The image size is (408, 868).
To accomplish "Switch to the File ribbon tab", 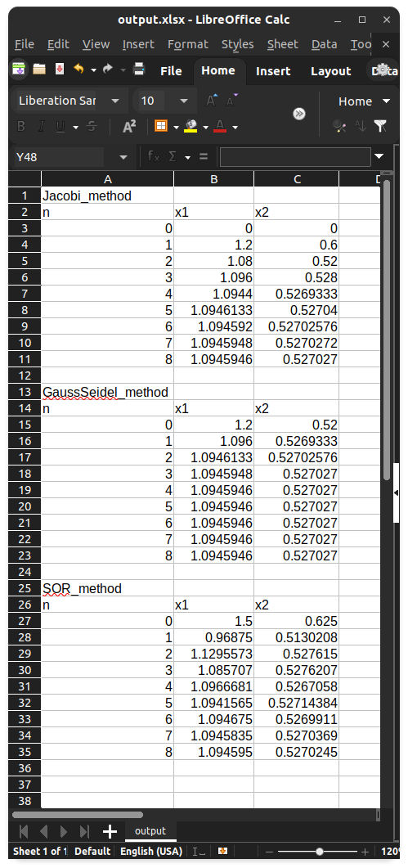I will pos(171,71).
